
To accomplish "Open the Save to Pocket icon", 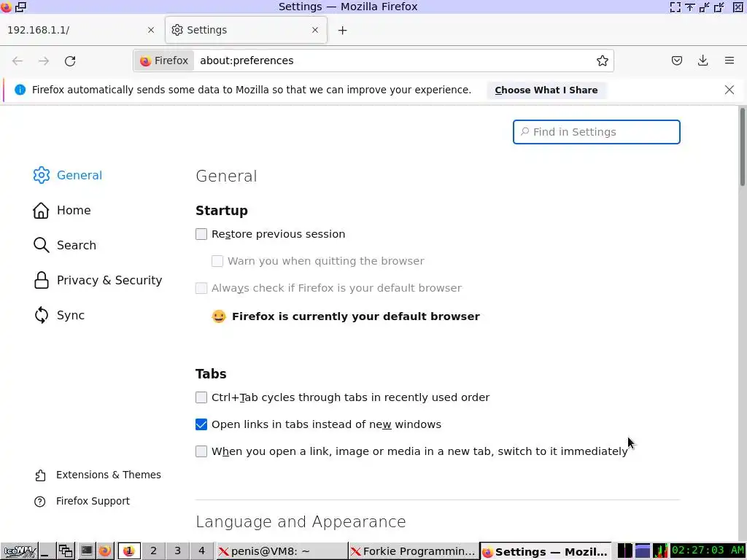I will [676, 61].
